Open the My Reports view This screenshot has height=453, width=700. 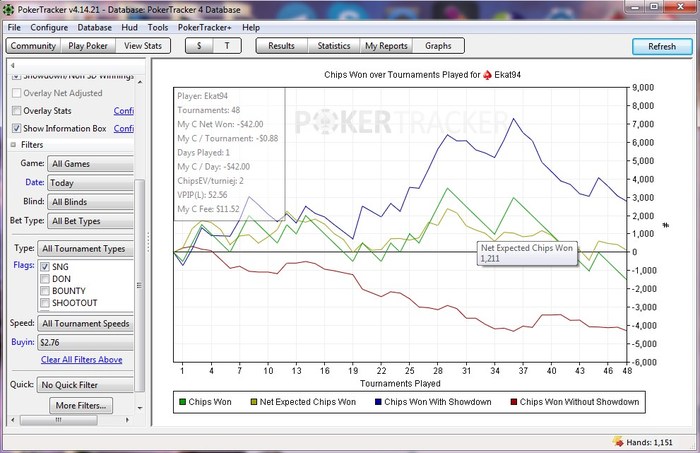tap(386, 46)
